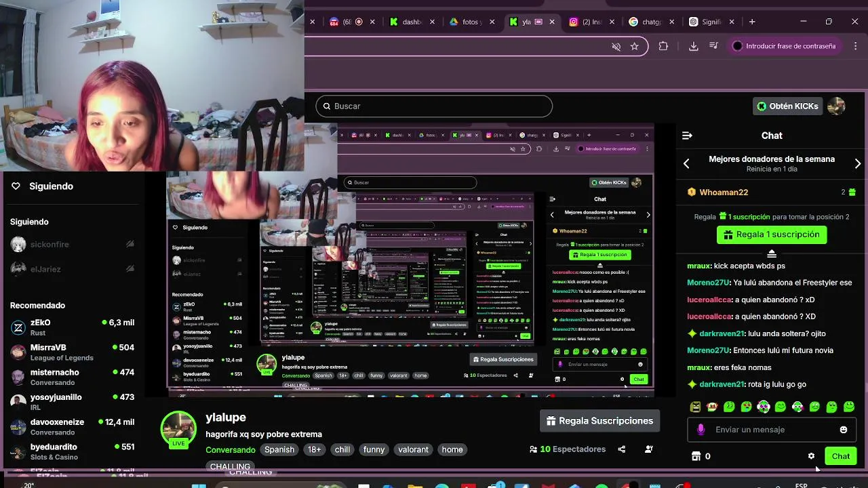Click the Conversando category link
868x488 pixels.
click(x=231, y=449)
